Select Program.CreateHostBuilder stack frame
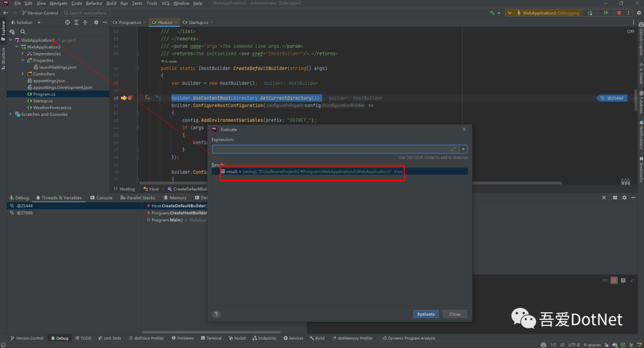 click(x=178, y=213)
